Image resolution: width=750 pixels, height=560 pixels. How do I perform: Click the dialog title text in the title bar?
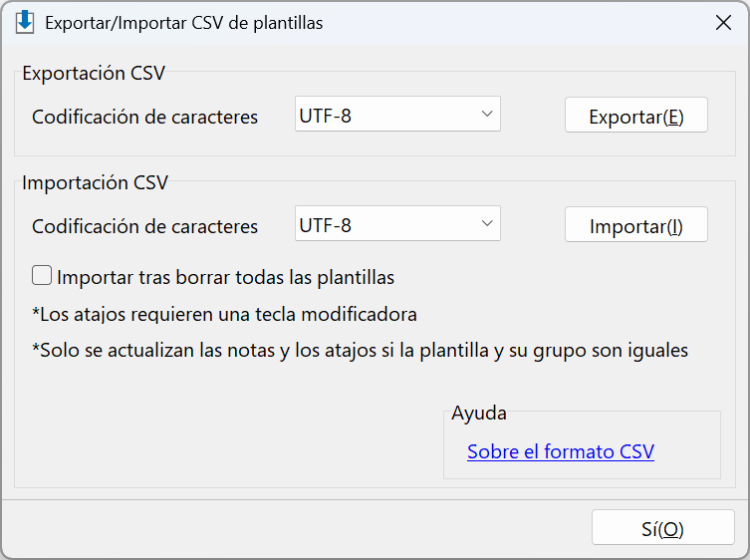tap(183, 23)
